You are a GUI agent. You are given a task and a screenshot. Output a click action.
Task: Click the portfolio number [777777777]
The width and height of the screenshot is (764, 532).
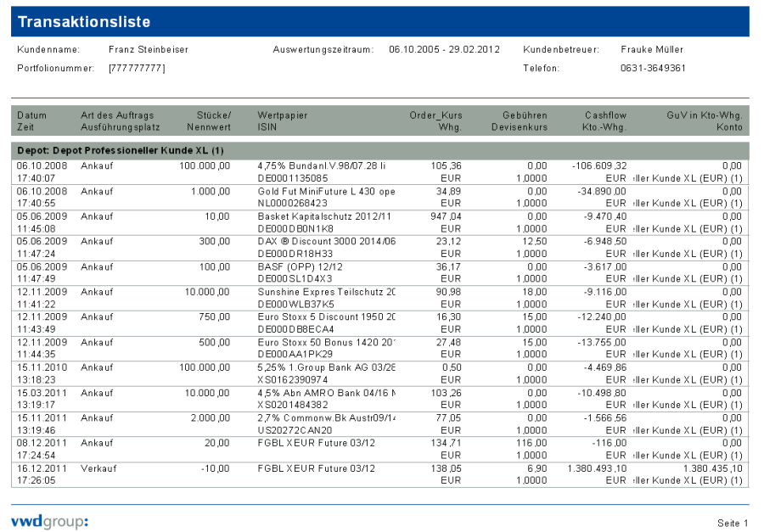point(137,68)
